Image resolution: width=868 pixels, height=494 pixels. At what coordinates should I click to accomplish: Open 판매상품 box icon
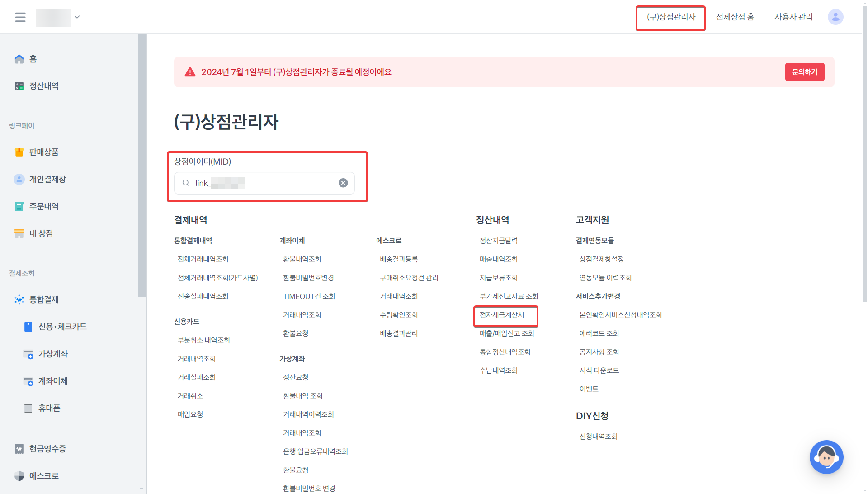click(19, 152)
